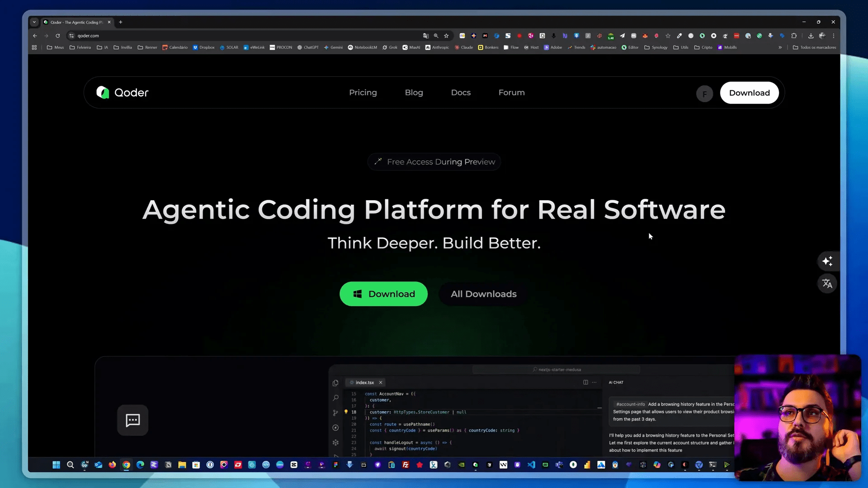Click the source control icon in the preview sidebar
868x488 pixels.
click(x=335, y=413)
